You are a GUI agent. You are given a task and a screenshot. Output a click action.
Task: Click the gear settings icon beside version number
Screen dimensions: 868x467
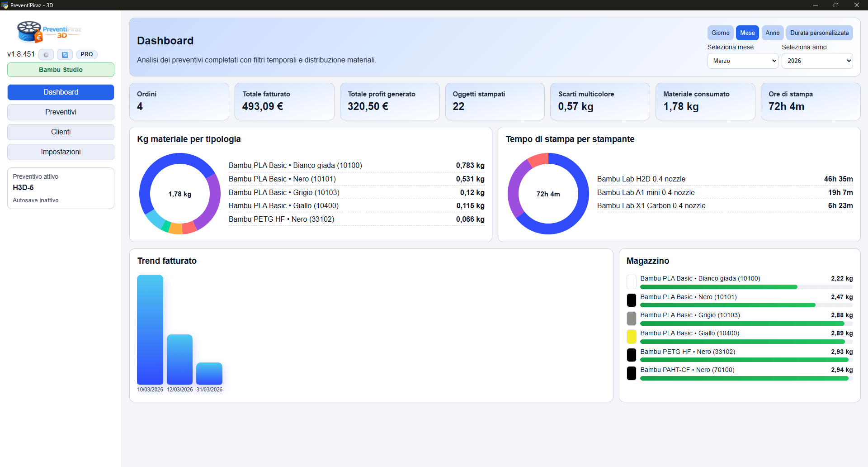click(x=46, y=55)
